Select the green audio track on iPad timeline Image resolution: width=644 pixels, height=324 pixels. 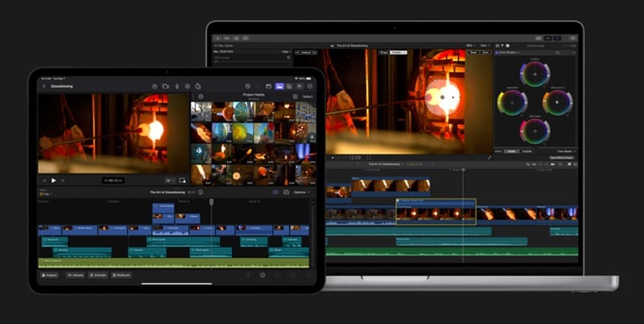pyautogui.click(x=173, y=262)
